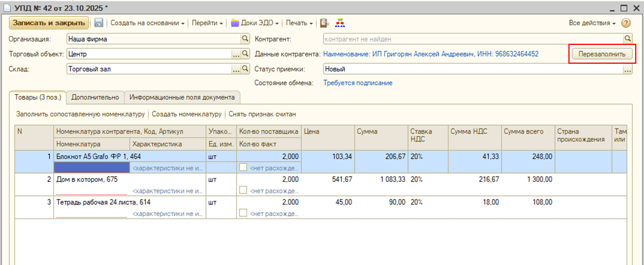Click the Записать и закрыть button

tap(49, 23)
